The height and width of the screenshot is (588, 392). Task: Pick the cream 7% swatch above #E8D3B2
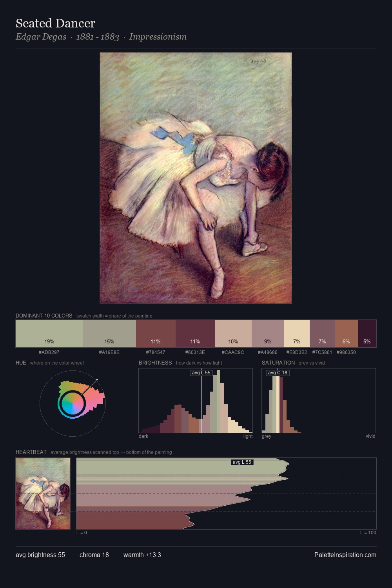pyautogui.click(x=297, y=334)
